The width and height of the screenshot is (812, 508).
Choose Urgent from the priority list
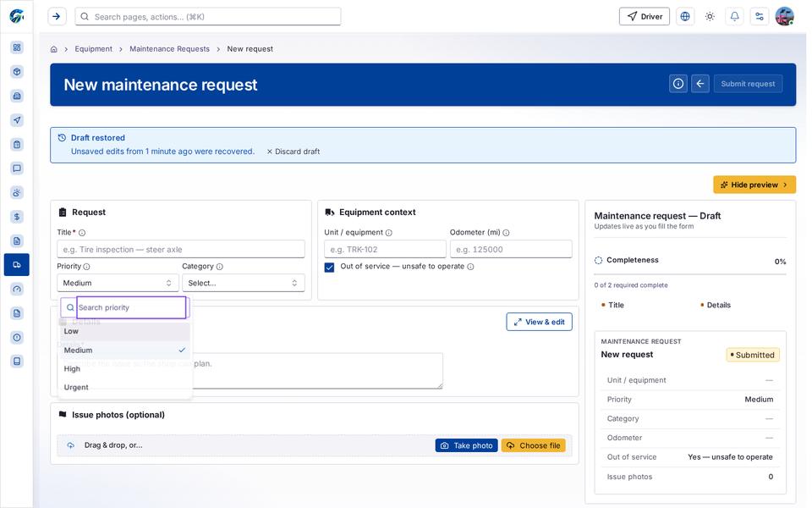pyautogui.click(x=125, y=387)
